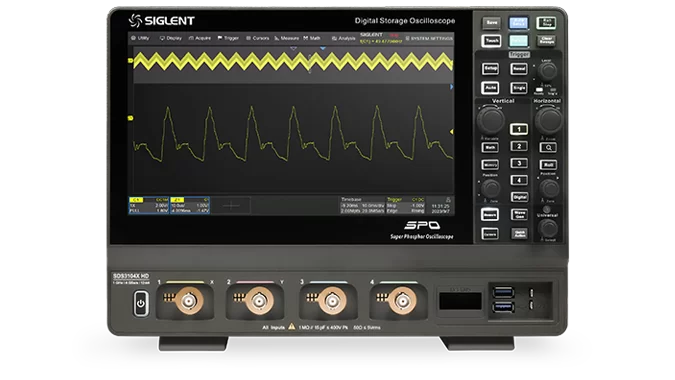This screenshot has height=380, width=675.
Task: Open the on-screen Trigger menu
Action: (x=229, y=38)
